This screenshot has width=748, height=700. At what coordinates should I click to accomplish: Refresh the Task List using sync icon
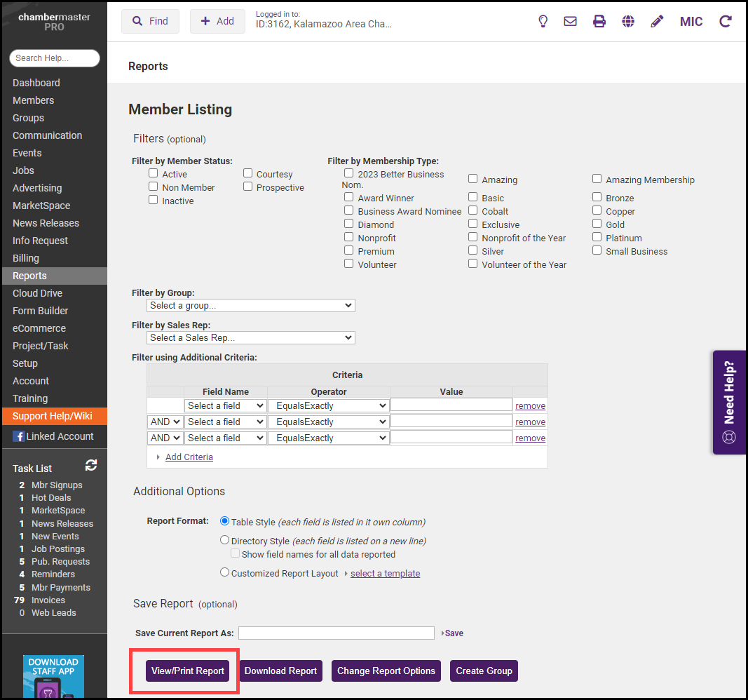(91, 465)
